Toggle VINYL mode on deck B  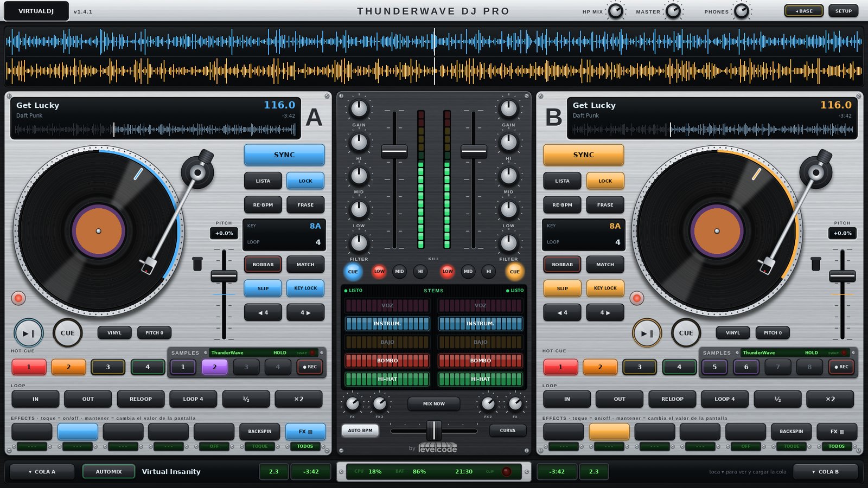click(733, 333)
